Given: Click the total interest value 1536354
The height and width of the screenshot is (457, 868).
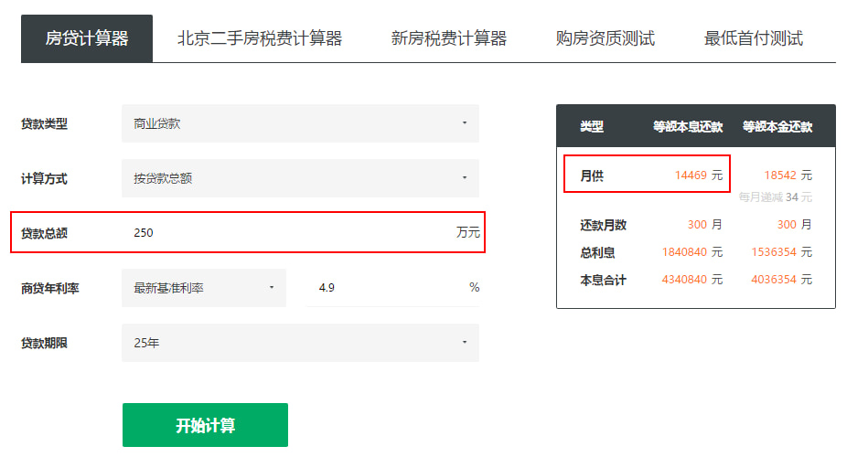Looking at the screenshot, I should click(x=774, y=252).
